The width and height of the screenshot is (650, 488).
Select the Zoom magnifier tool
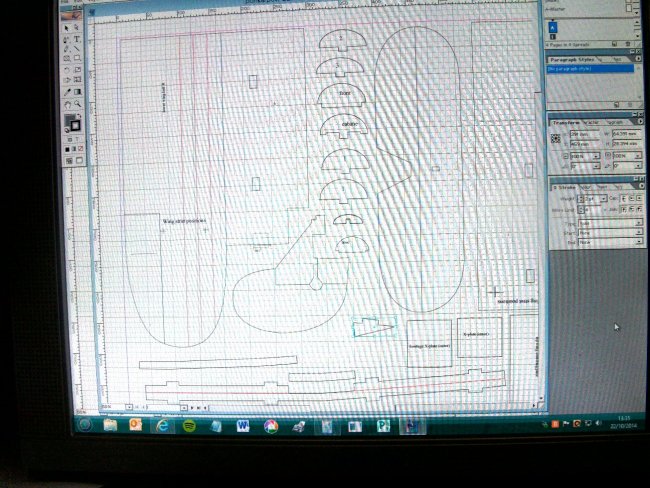(77, 103)
